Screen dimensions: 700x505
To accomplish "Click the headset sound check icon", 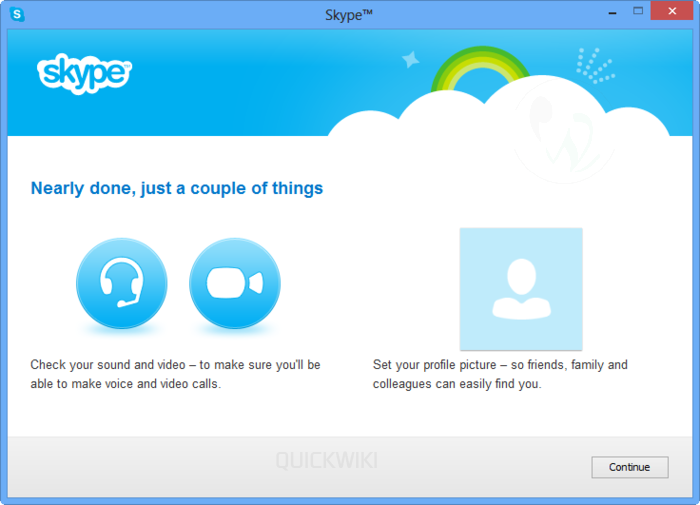I will [122, 284].
